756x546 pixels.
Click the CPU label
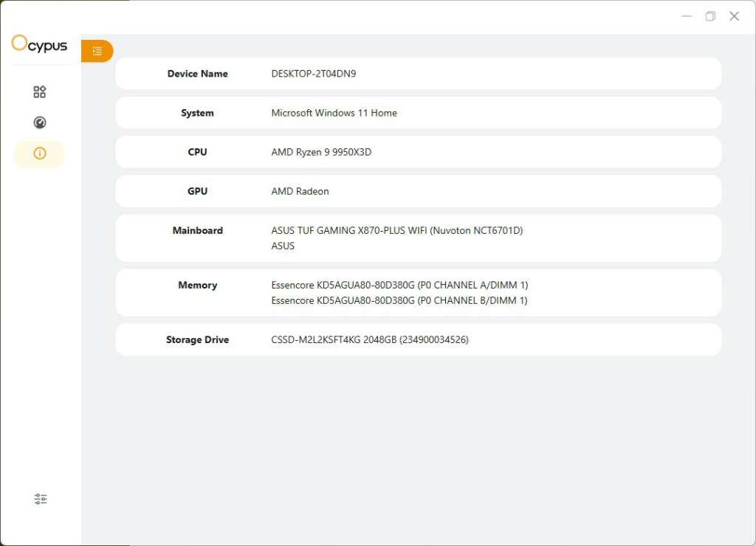click(197, 152)
